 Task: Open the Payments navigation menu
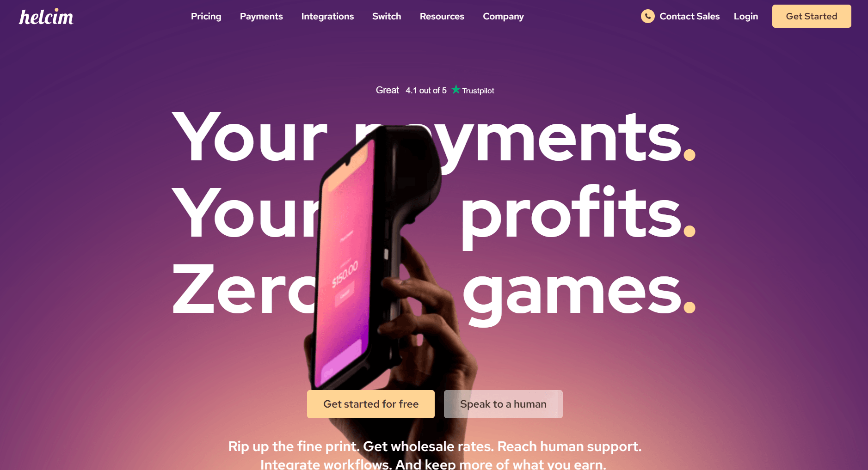261,16
